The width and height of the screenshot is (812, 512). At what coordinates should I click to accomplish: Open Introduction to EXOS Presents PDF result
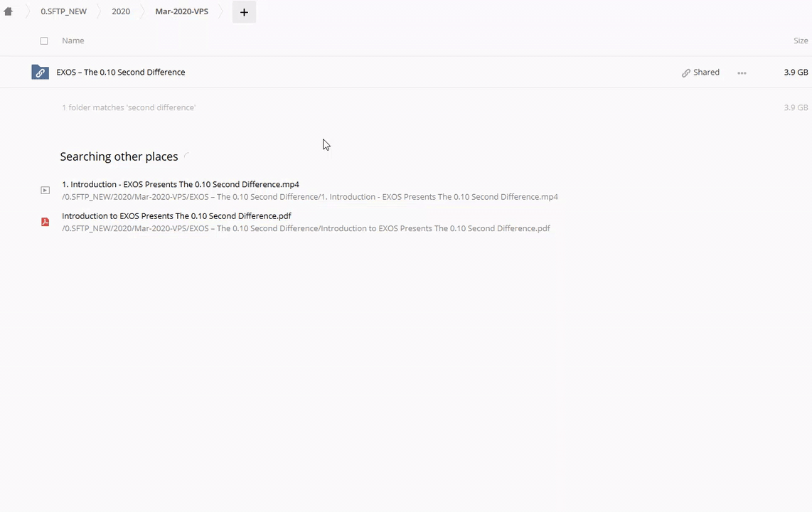click(x=176, y=215)
